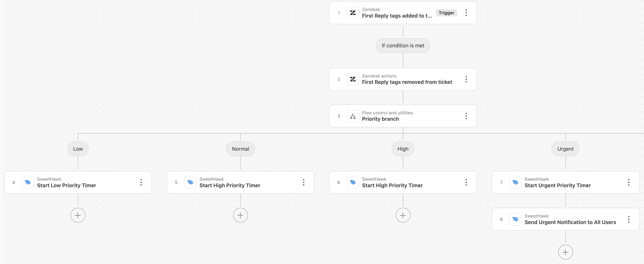Open 'Start Urgent Priority Timer' step
Viewport: 644px width, 264px height.
pyautogui.click(x=565, y=183)
